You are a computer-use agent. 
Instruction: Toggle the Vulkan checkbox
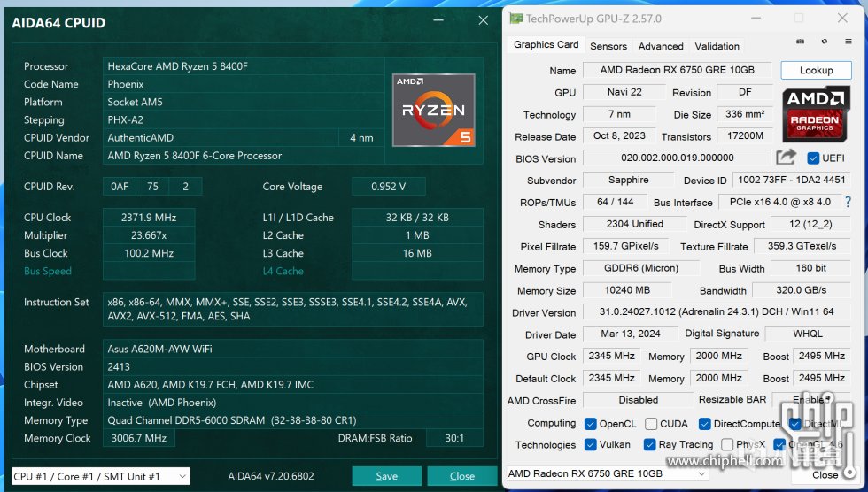[590, 444]
